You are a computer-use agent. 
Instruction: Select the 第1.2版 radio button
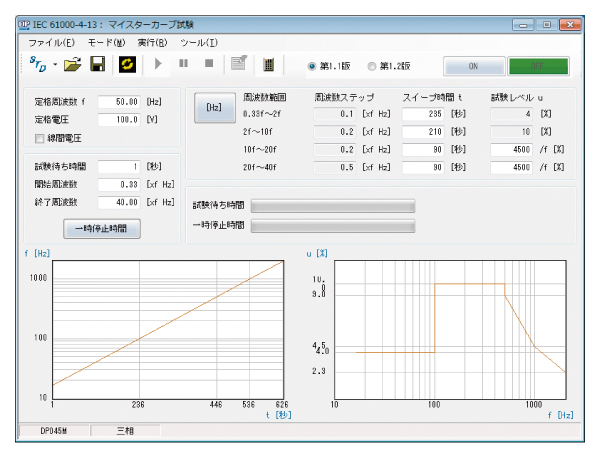(372, 66)
